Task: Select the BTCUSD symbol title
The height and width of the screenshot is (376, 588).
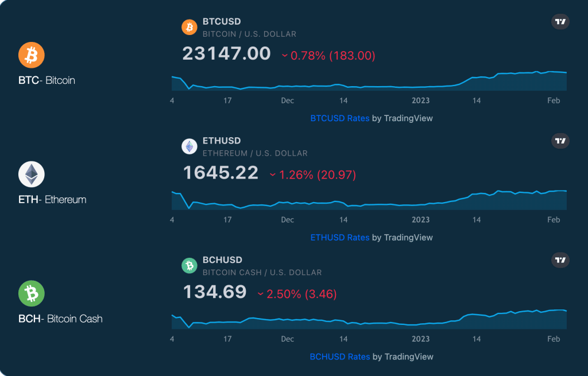Action: point(222,21)
